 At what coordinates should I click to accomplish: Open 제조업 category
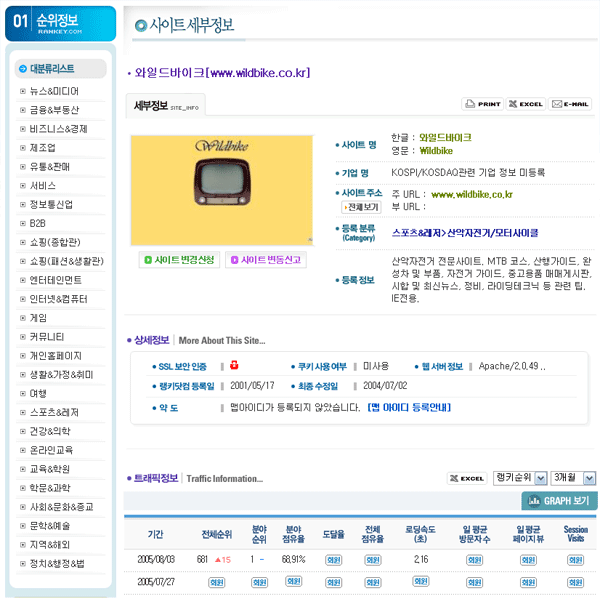[x=42, y=148]
